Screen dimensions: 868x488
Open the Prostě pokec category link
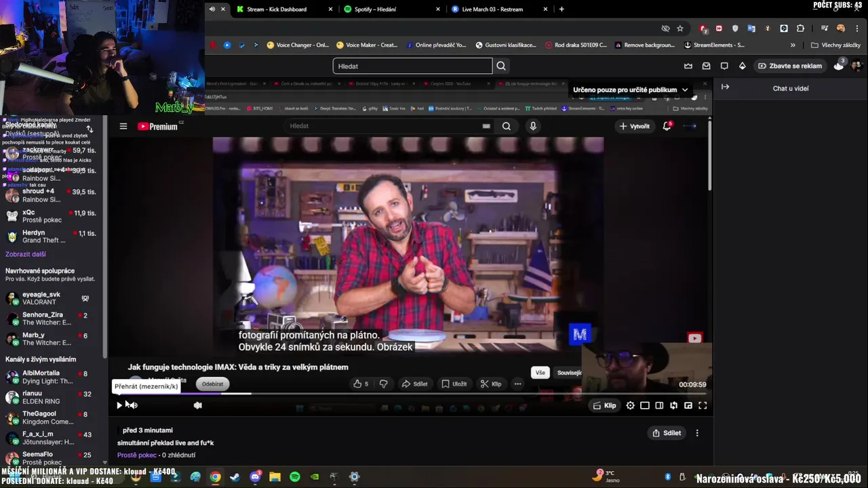coord(136,455)
